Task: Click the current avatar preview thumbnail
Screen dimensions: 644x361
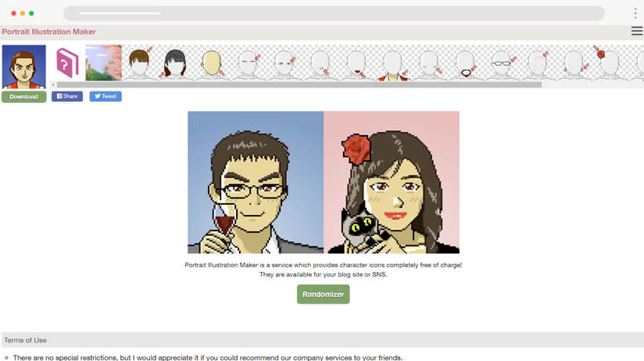Action: 24,66
